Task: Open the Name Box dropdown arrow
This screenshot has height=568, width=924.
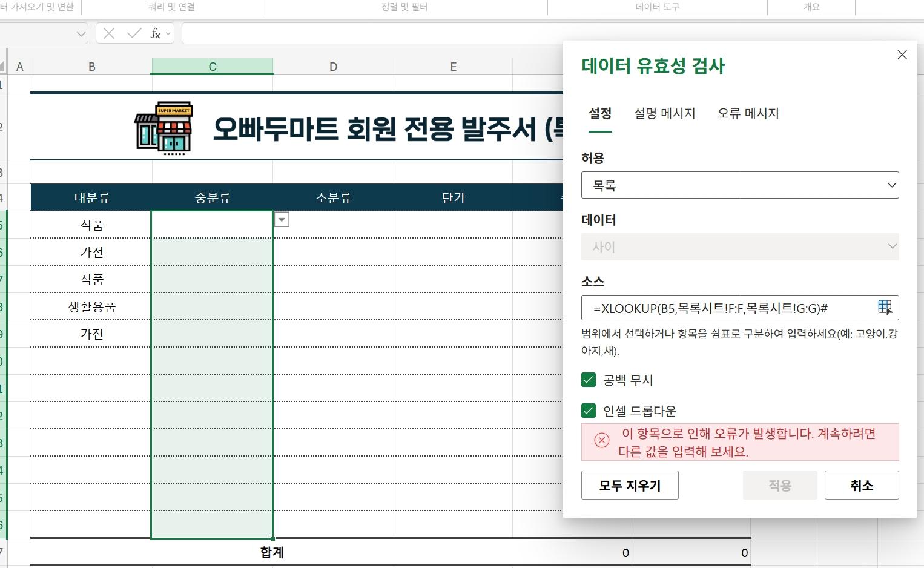Action: 82,33
